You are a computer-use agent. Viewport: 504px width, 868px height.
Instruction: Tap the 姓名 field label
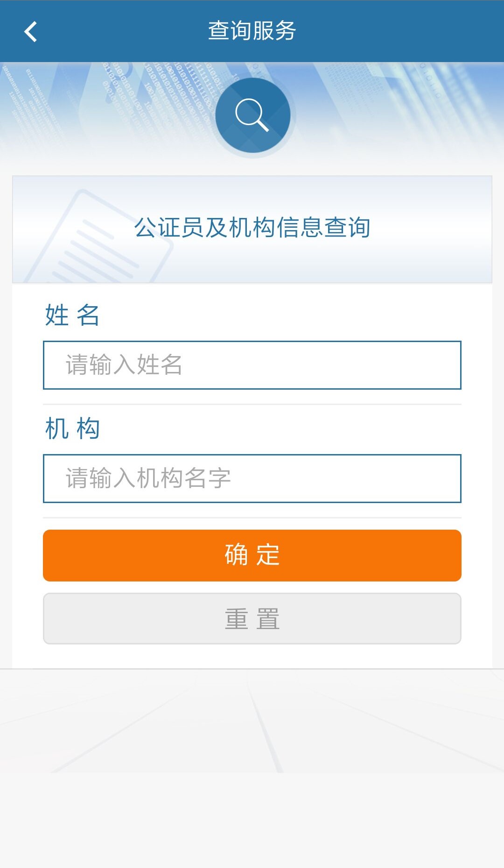pos(72,315)
